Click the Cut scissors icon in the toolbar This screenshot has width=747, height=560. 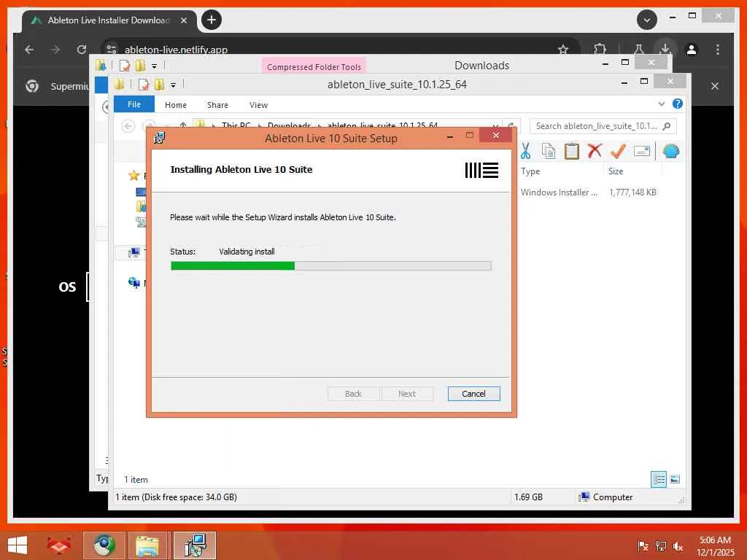[525, 151]
